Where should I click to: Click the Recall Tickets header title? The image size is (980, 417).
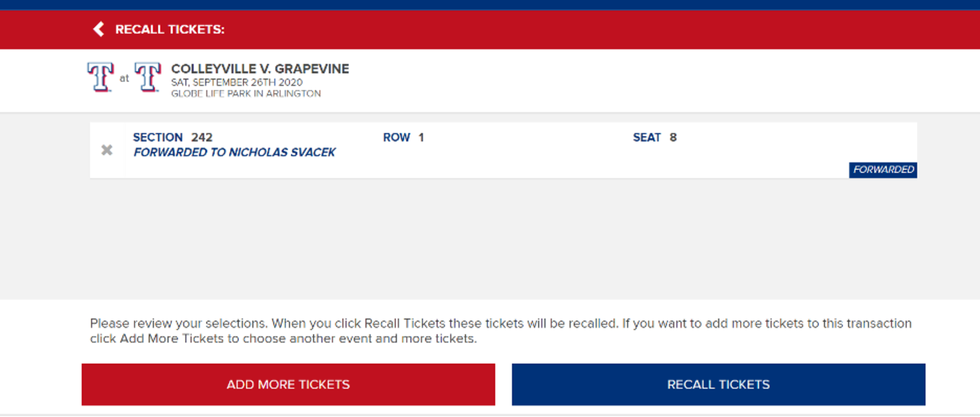(170, 29)
